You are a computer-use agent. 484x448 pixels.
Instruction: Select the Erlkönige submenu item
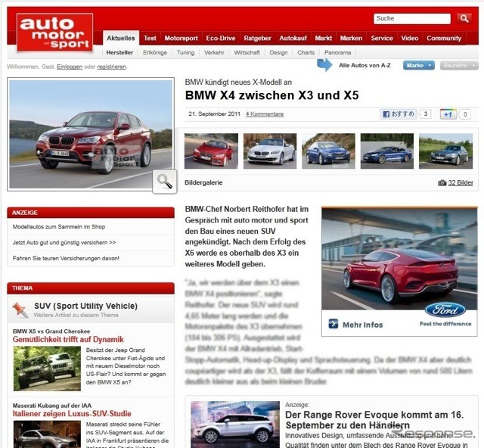pos(155,52)
